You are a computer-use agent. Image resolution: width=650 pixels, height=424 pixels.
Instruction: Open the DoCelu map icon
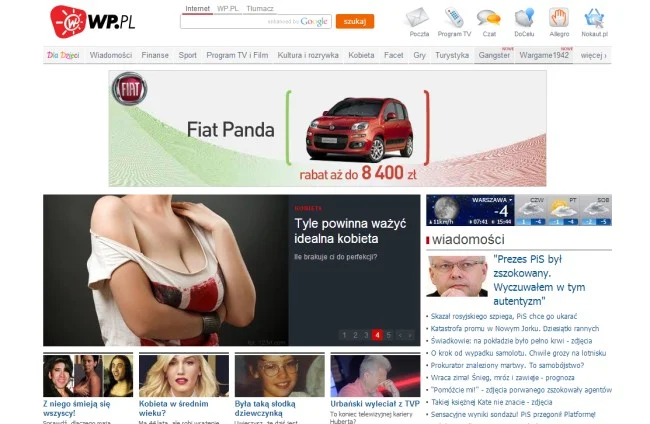point(524,18)
